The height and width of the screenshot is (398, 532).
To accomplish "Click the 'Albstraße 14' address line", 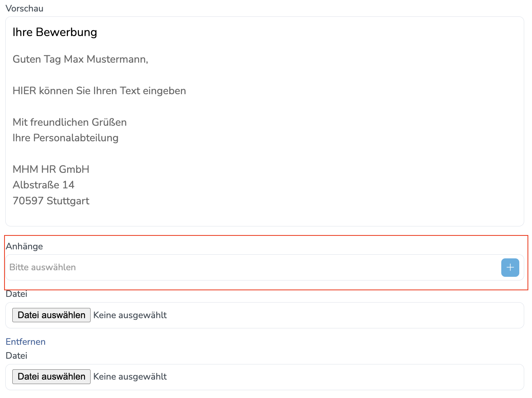I will click(x=43, y=185).
